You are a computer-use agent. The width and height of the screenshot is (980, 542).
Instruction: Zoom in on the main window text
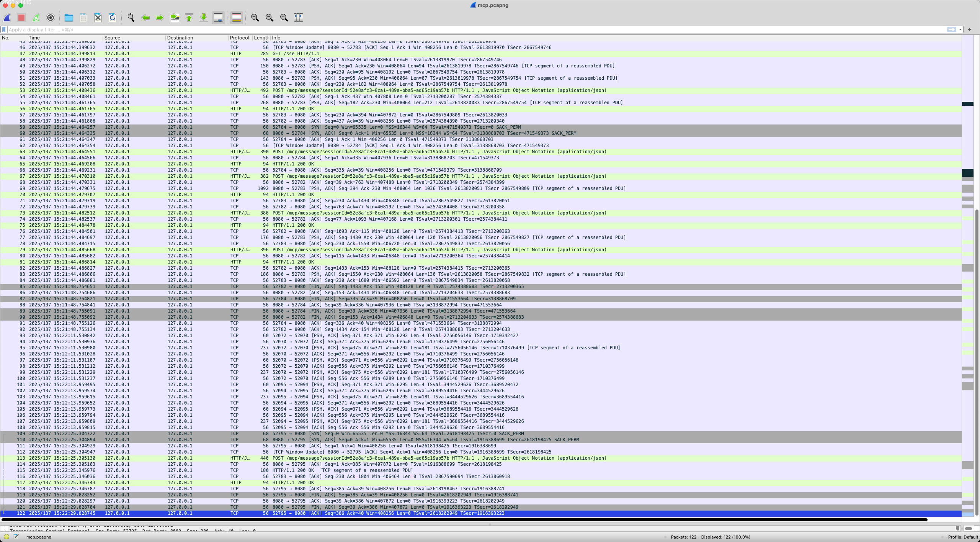[x=255, y=18]
